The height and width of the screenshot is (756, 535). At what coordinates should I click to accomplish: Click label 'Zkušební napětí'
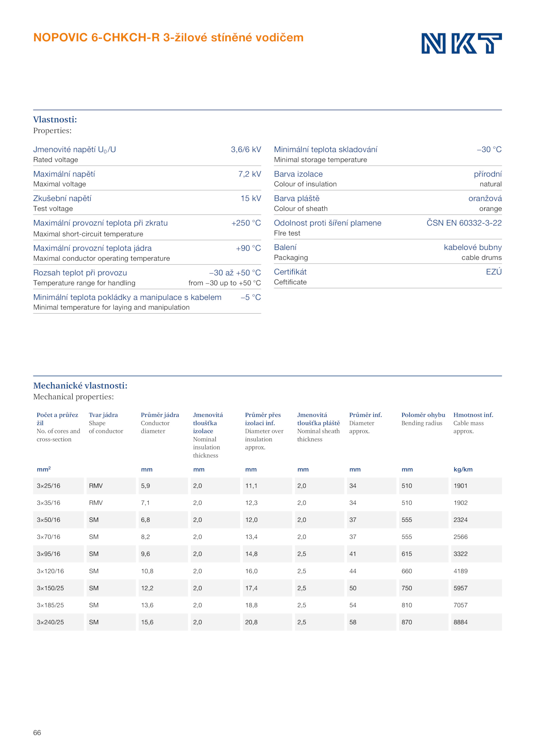pos(62,198)
